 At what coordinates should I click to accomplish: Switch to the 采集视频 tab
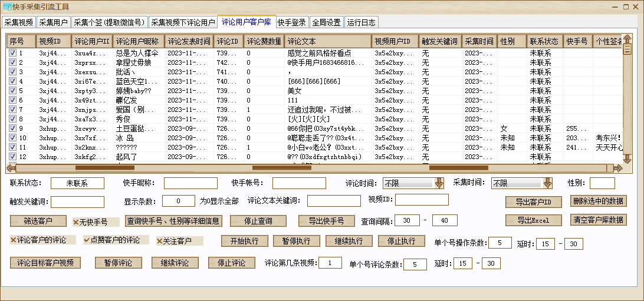pos(19,22)
